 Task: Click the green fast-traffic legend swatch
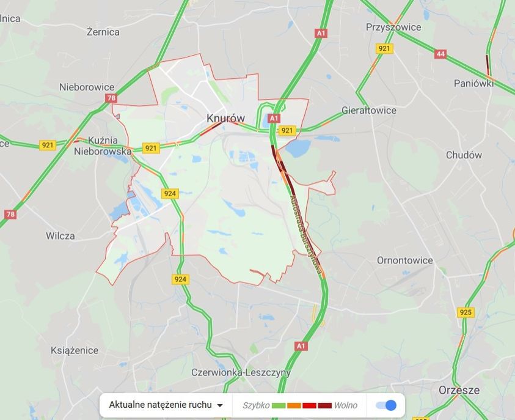coord(279,405)
